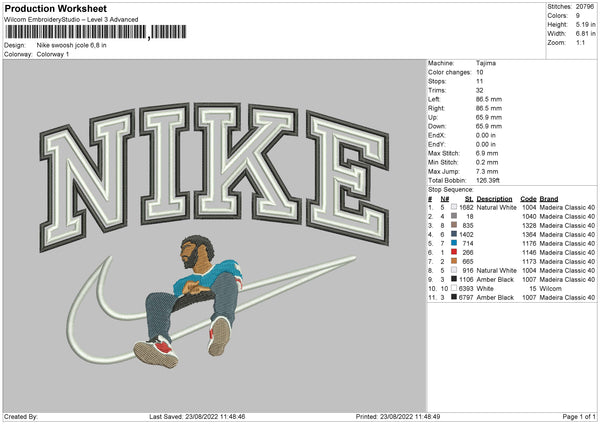Select the Stitches count 20796
This screenshot has width=600, height=424.
coord(585,7)
